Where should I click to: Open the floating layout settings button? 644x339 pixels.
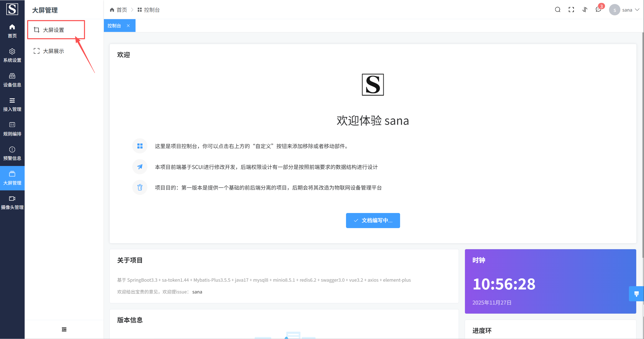point(636,294)
